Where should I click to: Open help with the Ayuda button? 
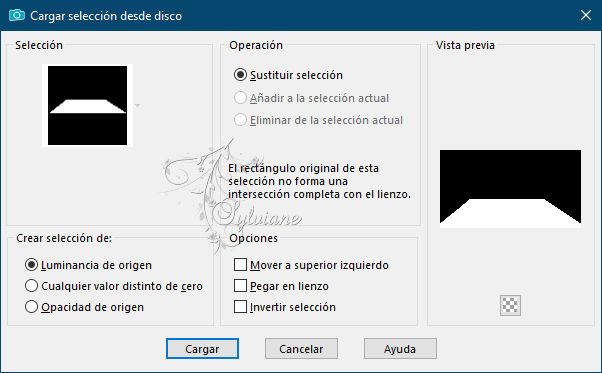(400, 348)
